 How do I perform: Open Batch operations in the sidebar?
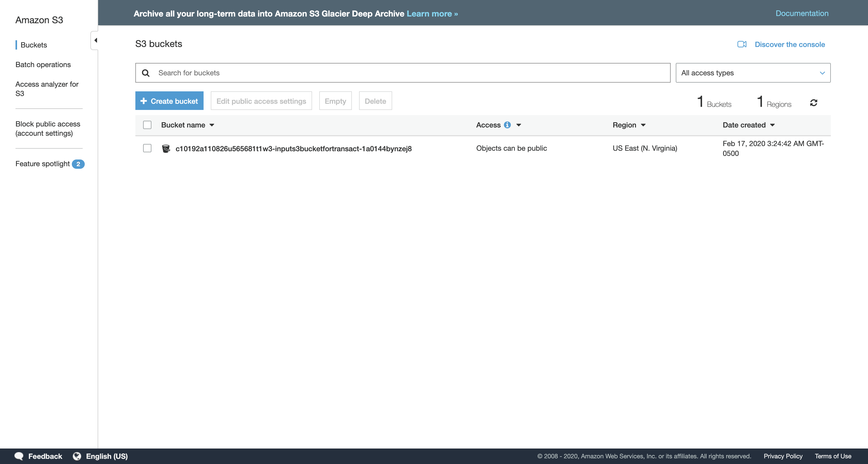(43, 64)
